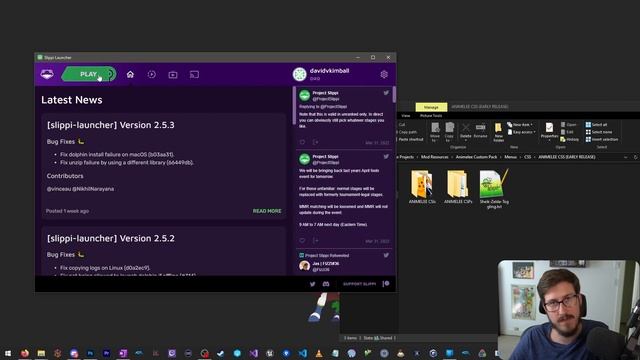
Task: Click Project Slippi avatar on first tweet
Action: tap(304, 96)
